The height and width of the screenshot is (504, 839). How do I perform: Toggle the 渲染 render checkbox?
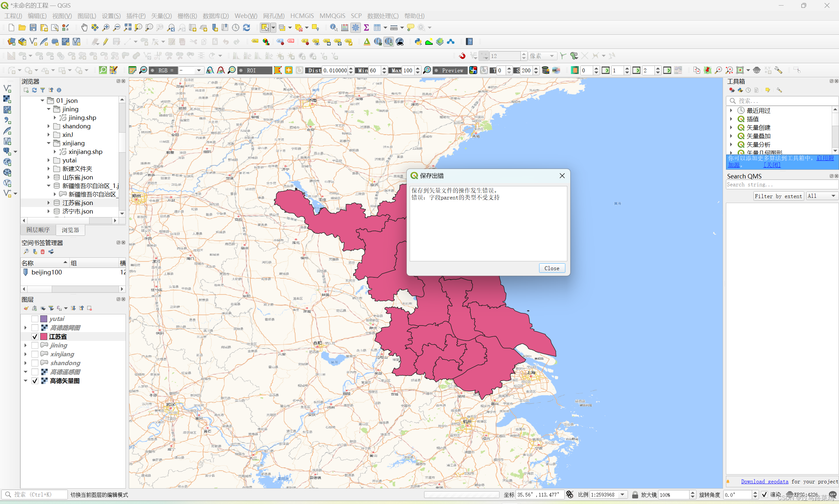[765, 495]
